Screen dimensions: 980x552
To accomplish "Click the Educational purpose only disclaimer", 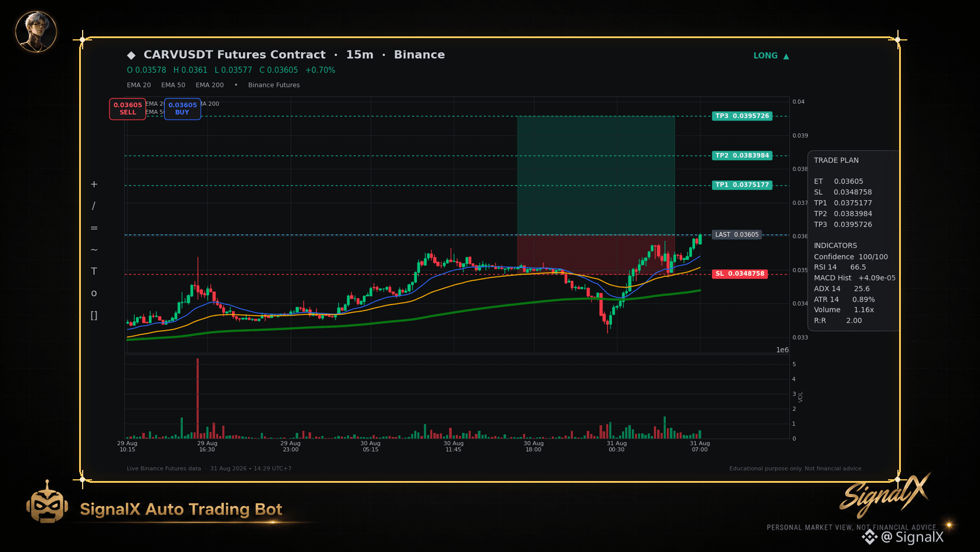I will pos(796,469).
